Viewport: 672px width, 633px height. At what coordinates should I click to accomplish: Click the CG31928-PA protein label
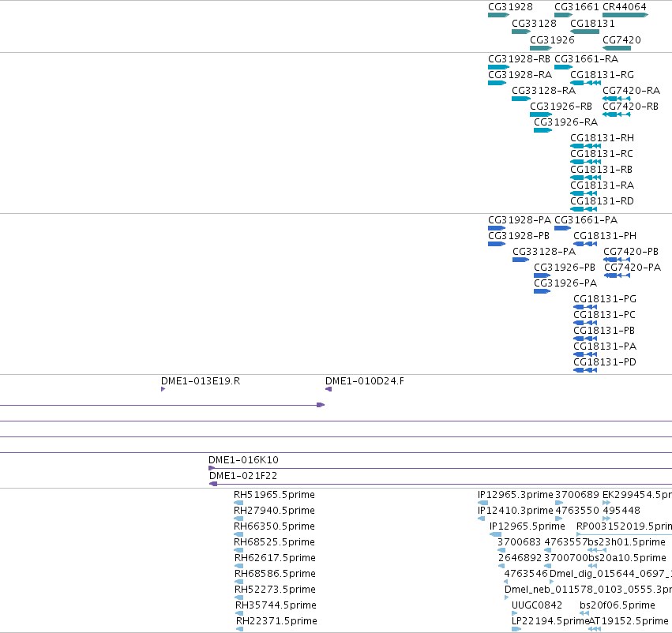pyautogui.click(x=520, y=220)
